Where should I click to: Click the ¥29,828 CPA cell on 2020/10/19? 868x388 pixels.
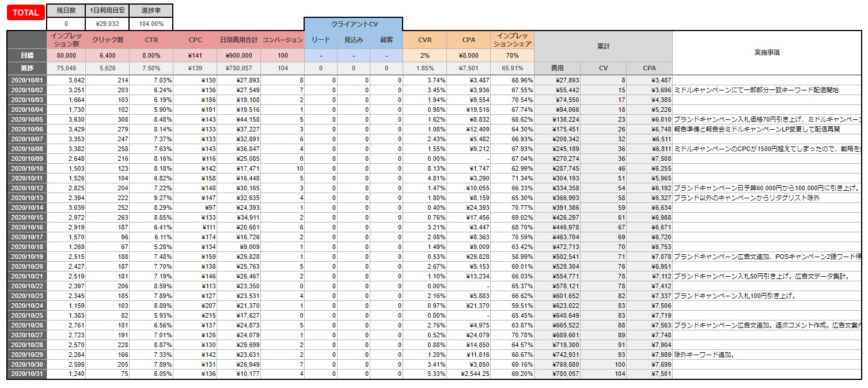(x=468, y=257)
